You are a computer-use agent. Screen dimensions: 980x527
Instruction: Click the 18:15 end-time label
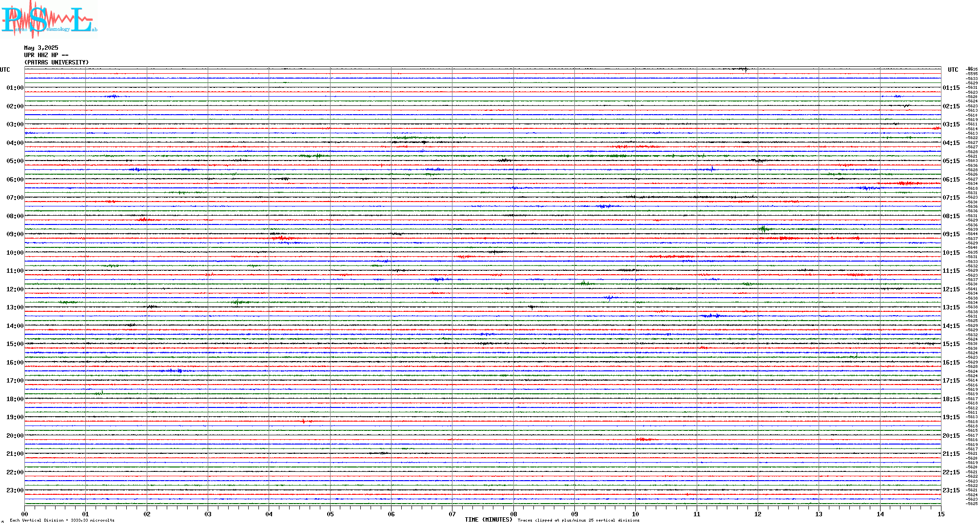tap(951, 399)
